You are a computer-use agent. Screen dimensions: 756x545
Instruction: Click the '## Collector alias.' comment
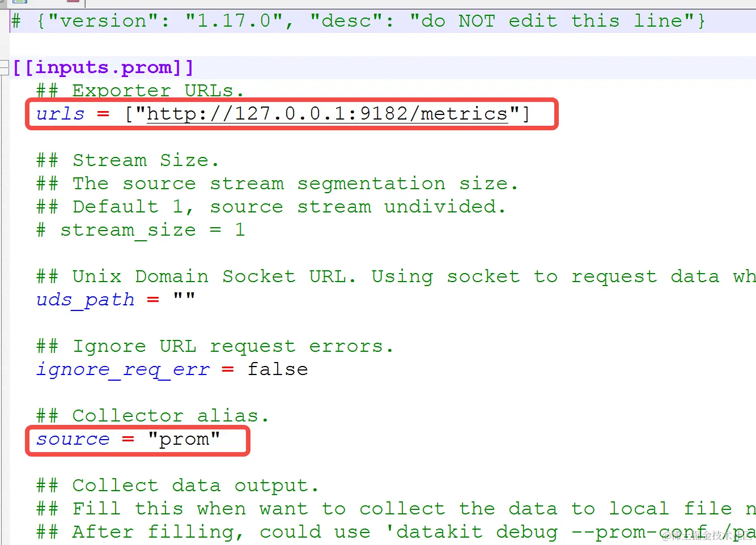pyautogui.click(x=152, y=416)
